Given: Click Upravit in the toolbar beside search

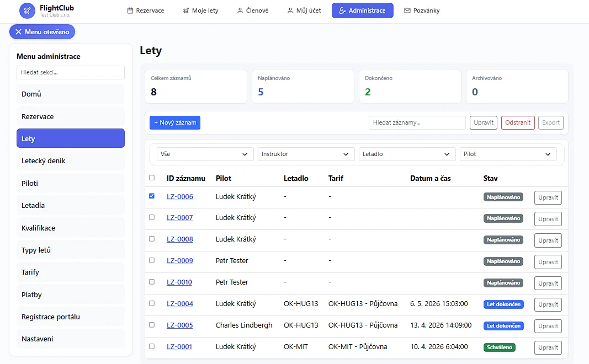Looking at the screenshot, I should click(484, 122).
